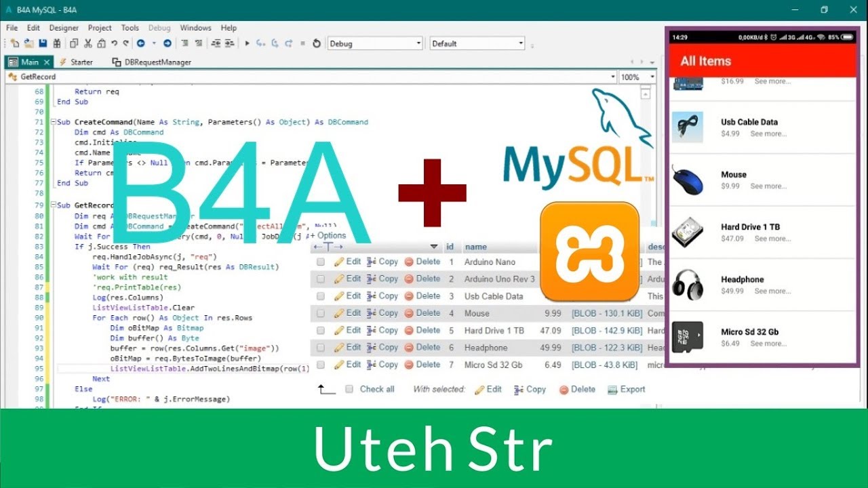Click the copy icon beside Hard Drive 1 TB
This screenshot has height=488, width=868.
click(x=371, y=330)
